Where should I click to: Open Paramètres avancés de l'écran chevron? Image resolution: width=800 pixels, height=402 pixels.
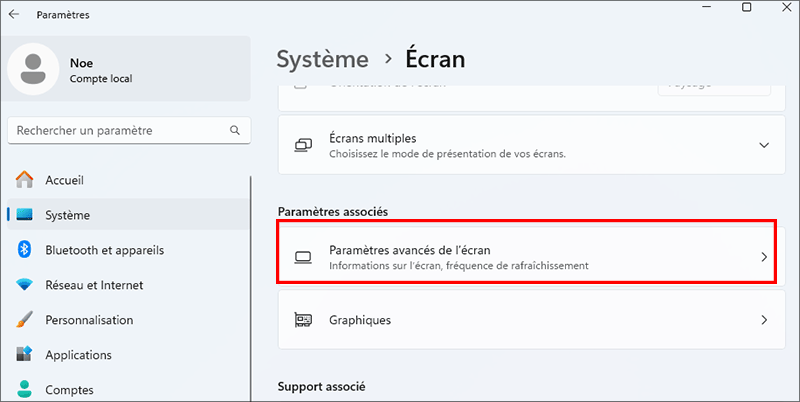point(764,257)
